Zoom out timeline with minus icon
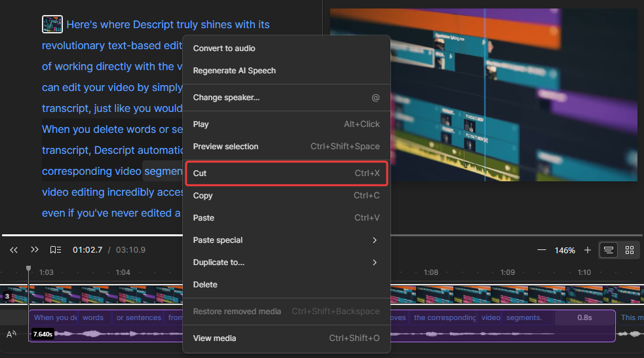 click(541, 250)
